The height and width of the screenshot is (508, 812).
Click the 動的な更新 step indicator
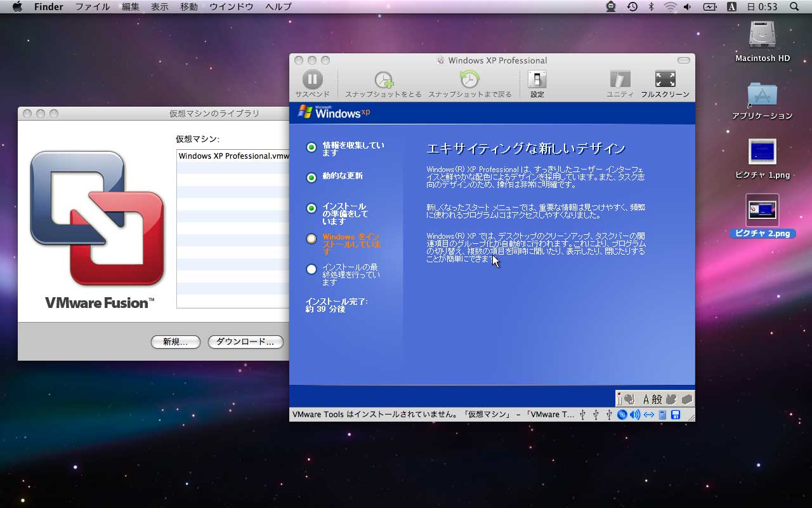tap(311, 178)
